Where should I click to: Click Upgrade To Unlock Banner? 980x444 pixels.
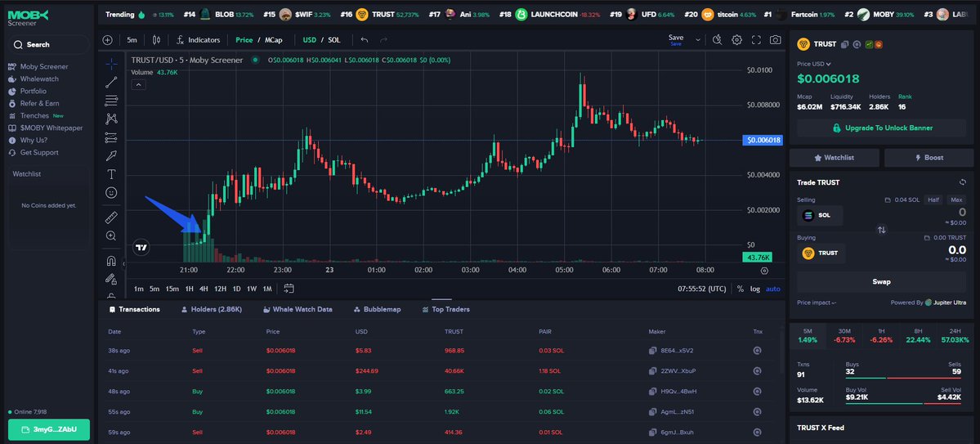(x=881, y=128)
